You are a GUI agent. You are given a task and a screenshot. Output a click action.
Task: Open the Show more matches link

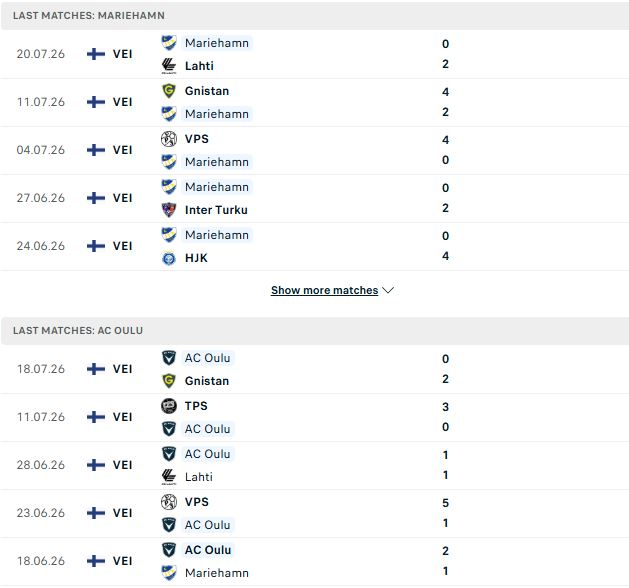point(325,290)
